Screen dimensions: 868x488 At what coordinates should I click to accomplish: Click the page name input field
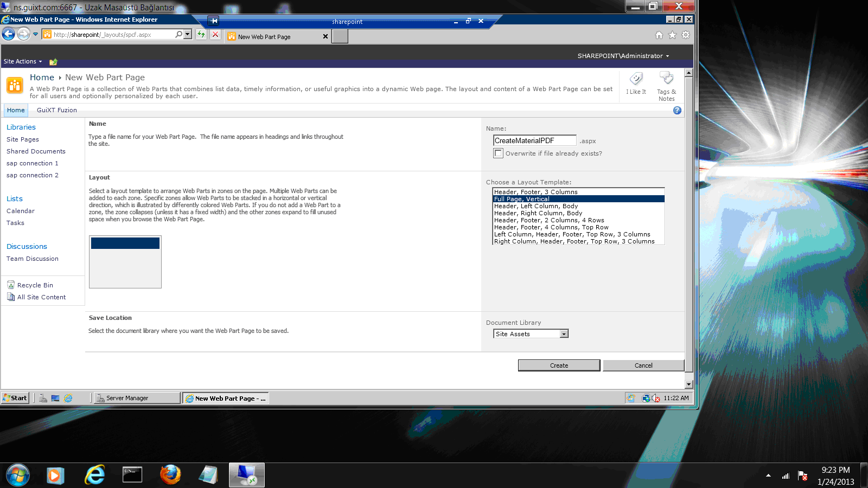(534, 140)
